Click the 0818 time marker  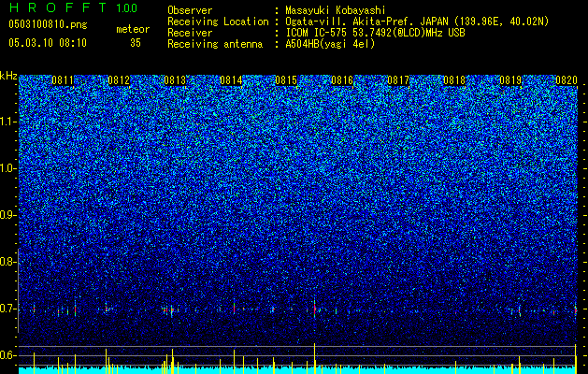pyautogui.click(x=454, y=80)
